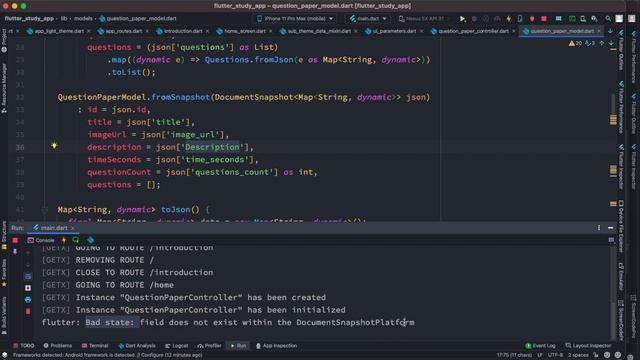Image resolution: width=640 pixels, height=360 pixels.
Task: Click UTF-8 encoding in status bar
Action: tap(555, 355)
